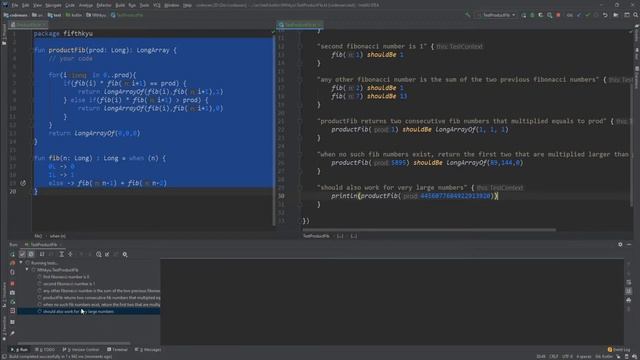Select the TestProductFib tab in Run panel
The width and height of the screenshot is (640, 360).
coord(44,244)
